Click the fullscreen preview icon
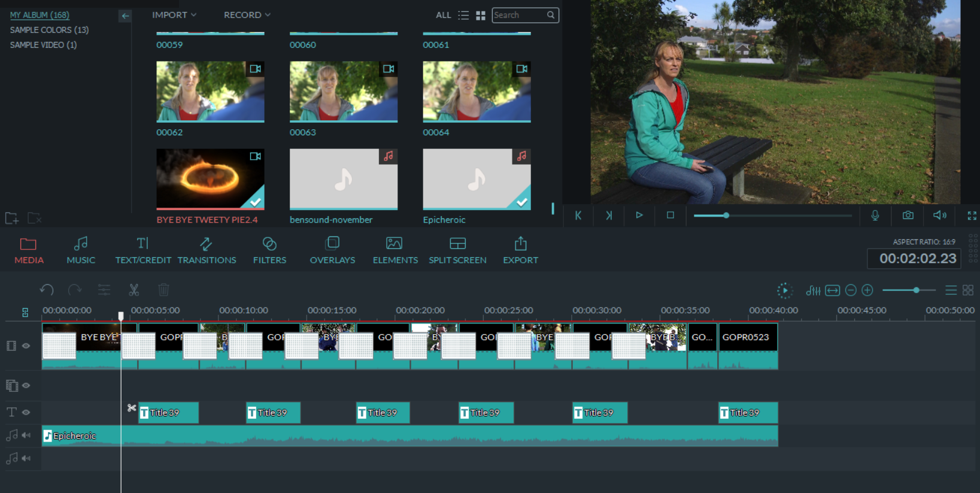This screenshot has height=493, width=980. [972, 215]
